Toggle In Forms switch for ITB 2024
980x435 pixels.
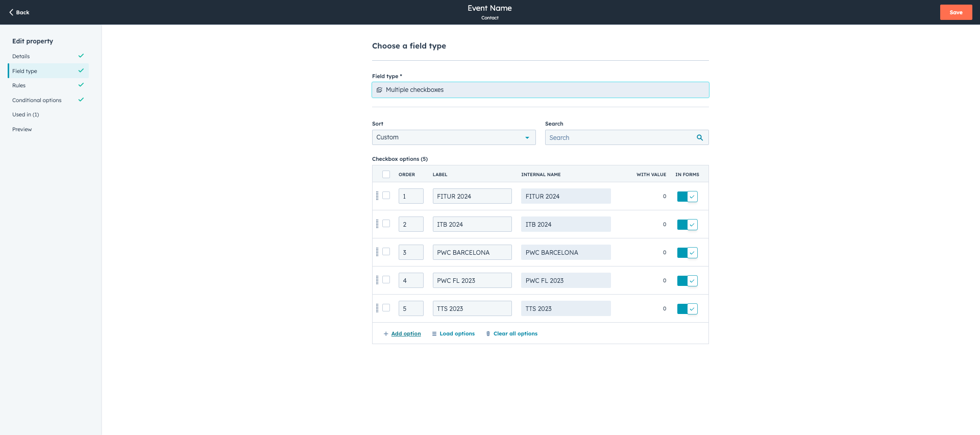(x=687, y=225)
